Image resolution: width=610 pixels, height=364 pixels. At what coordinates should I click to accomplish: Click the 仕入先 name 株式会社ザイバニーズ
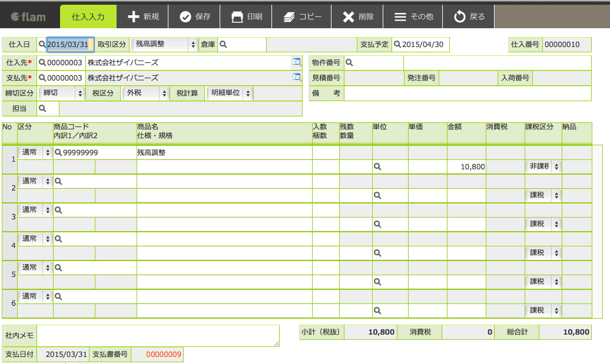pyautogui.click(x=123, y=62)
